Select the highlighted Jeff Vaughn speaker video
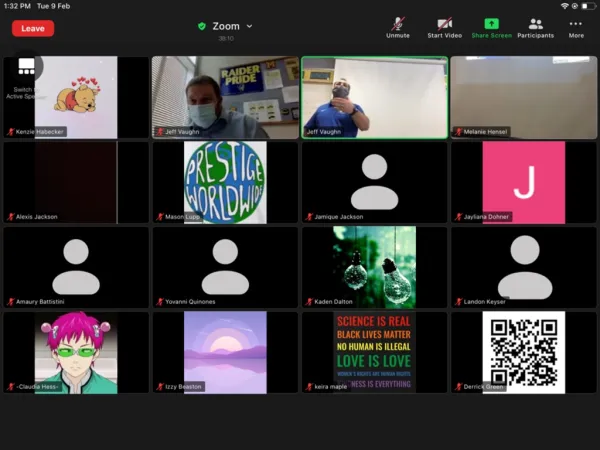The height and width of the screenshot is (450, 600). pos(374,96)
